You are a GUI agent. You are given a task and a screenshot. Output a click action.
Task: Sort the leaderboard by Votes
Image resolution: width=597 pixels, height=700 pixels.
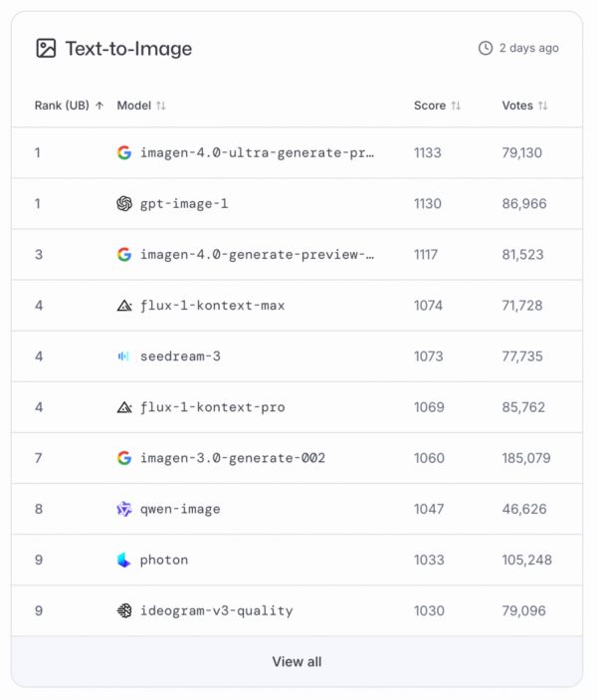pyautogui.click(x=542, y=106)
